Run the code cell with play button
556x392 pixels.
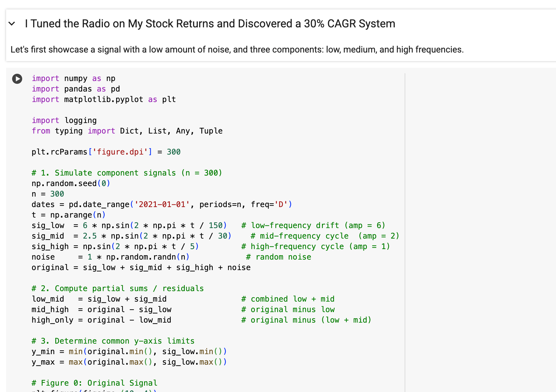[x=17, y=79]
